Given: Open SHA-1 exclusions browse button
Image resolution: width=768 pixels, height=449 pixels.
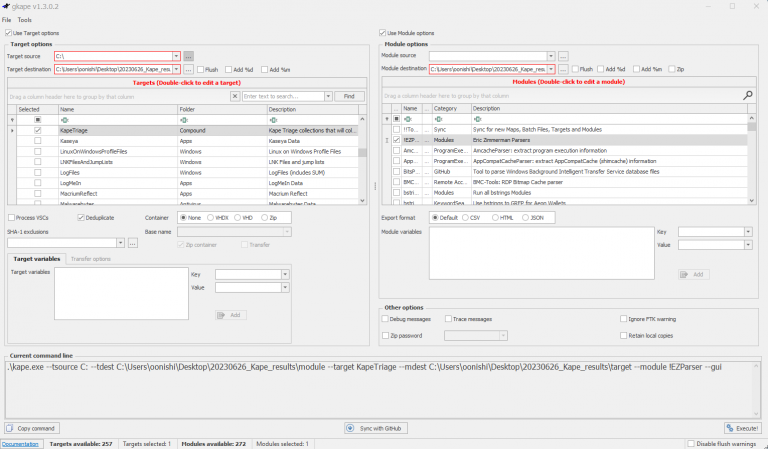Looking at the screenshot, I should [x=133, y=243].
